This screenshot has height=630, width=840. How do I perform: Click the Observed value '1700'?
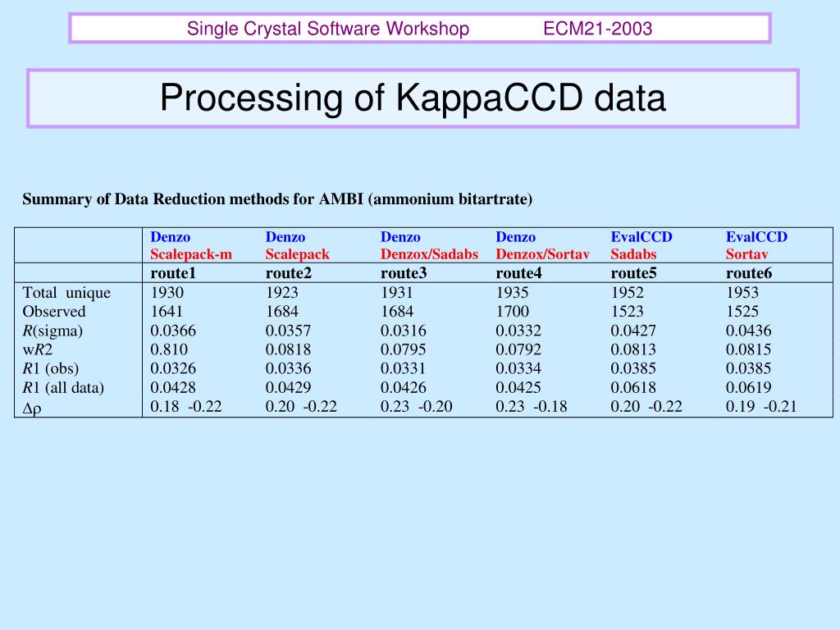pyautogui.click(x=512, y=311)
